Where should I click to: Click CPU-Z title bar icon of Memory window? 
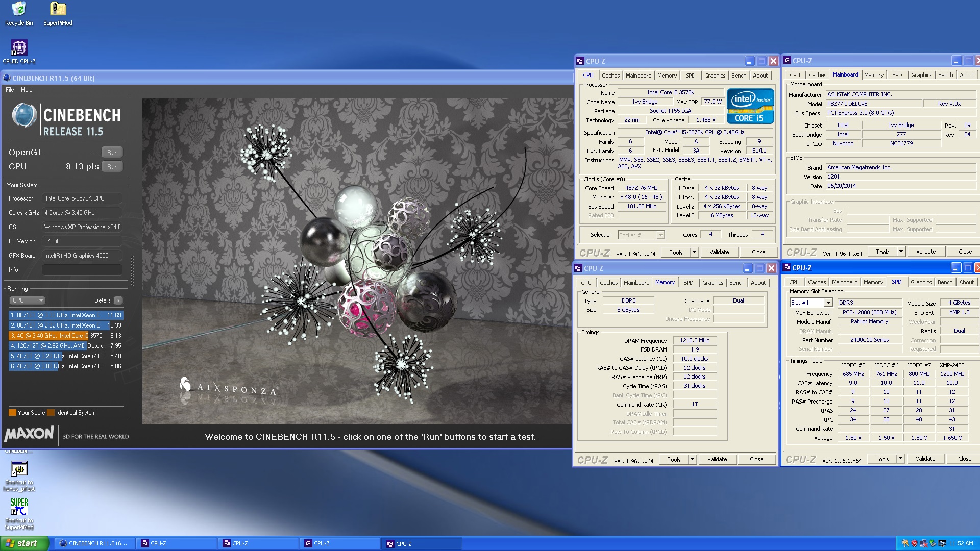[x=578, y=268]
